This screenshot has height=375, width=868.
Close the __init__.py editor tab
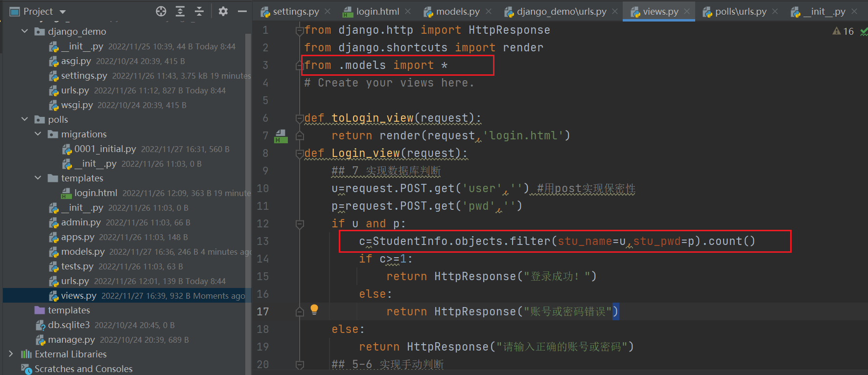[x=854, y=11]
